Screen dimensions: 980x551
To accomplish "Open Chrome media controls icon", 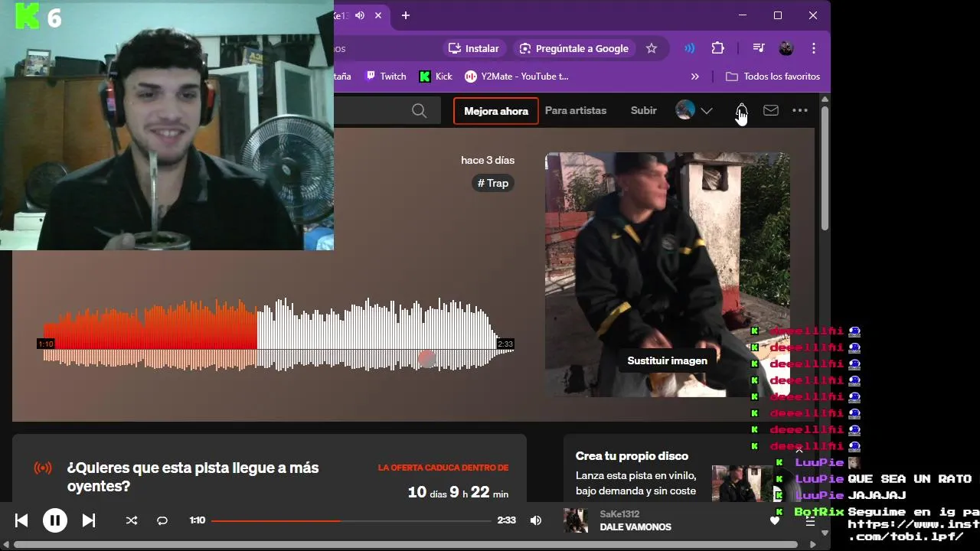I will (759, 48).
